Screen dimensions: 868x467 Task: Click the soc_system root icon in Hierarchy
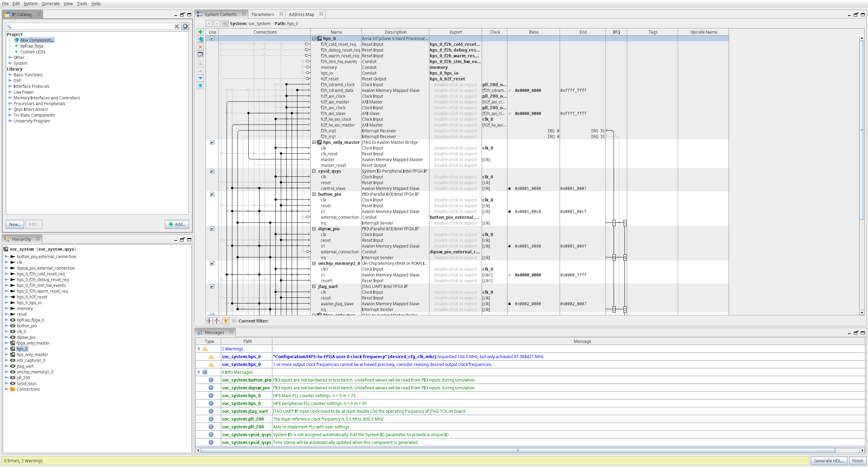(x=6, y=249)
